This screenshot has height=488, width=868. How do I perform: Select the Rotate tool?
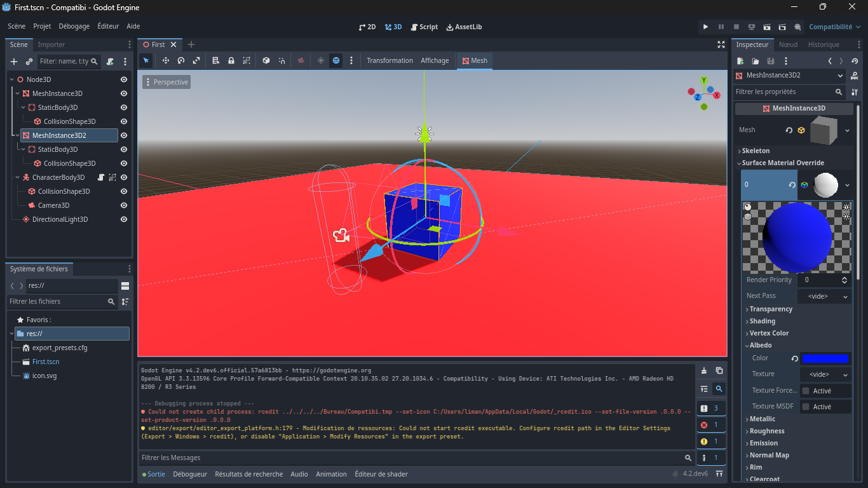click(180, 60)
